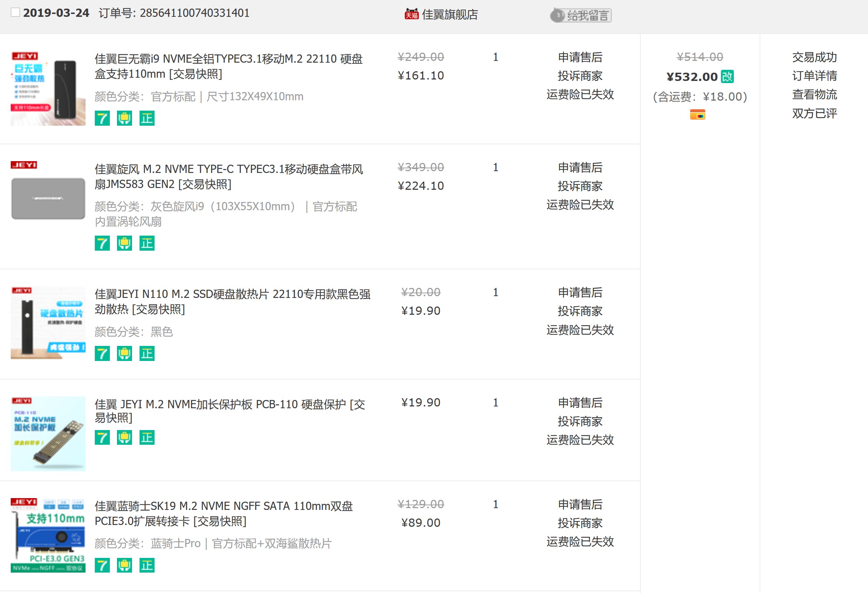
Task: Click the 正 genuine icon for 旋风 item
Action: [x=147, y=244]
